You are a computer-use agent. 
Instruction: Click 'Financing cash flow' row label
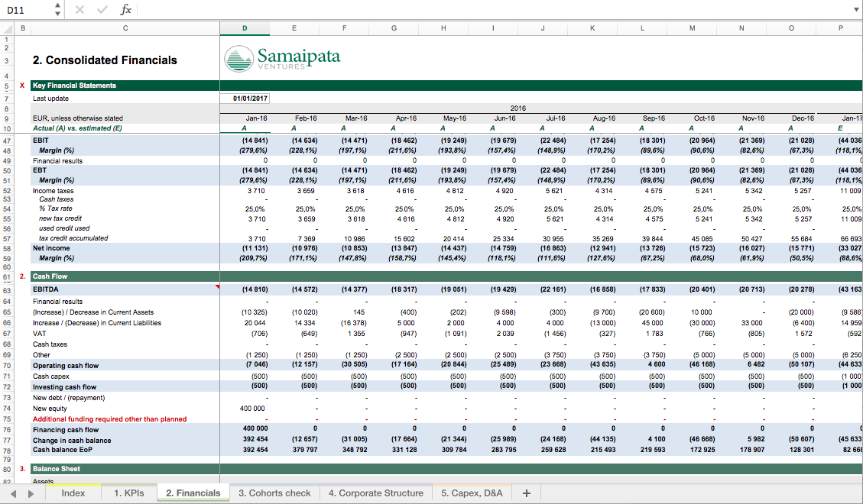pos(66,430)
